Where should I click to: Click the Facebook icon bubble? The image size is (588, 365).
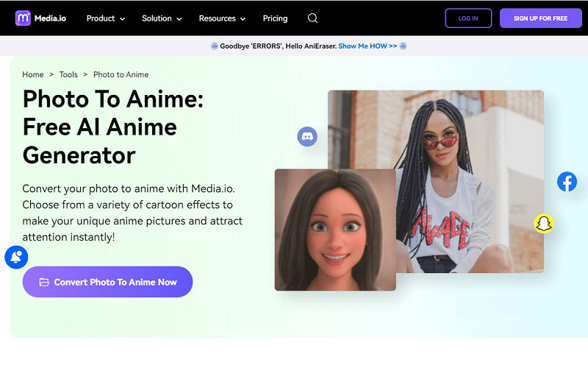point(567,182)
